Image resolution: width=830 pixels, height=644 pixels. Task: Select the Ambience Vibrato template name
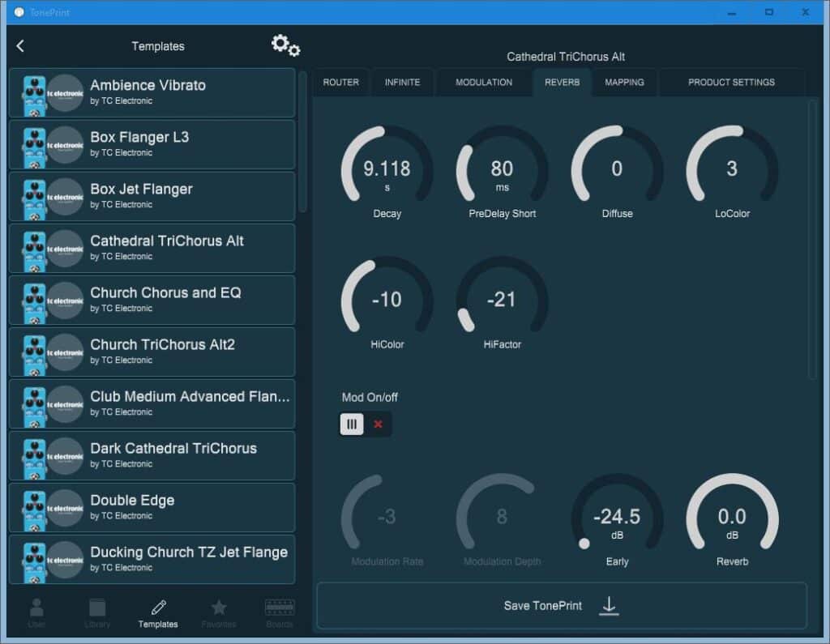pyautogui.click(x=148, y=85)
